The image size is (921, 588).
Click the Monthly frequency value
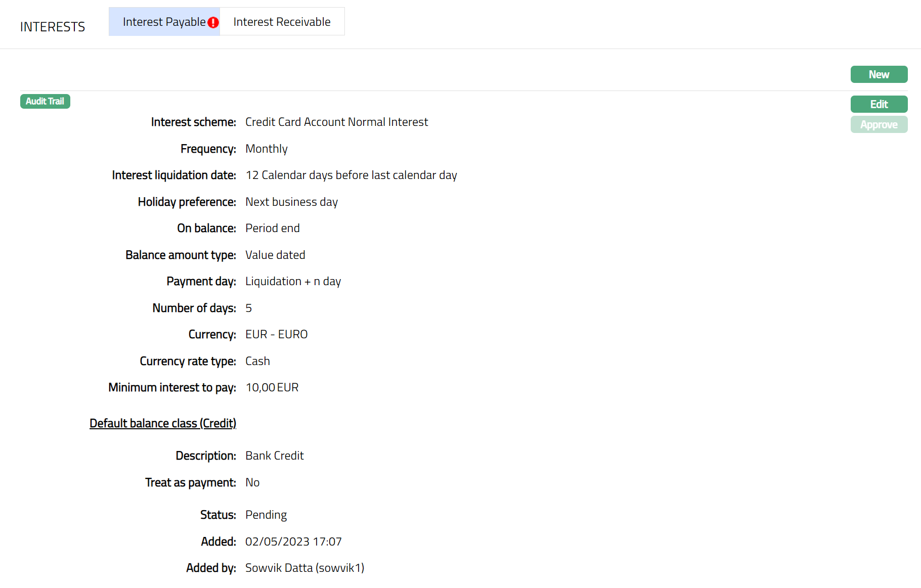click(x=266, y=149)
